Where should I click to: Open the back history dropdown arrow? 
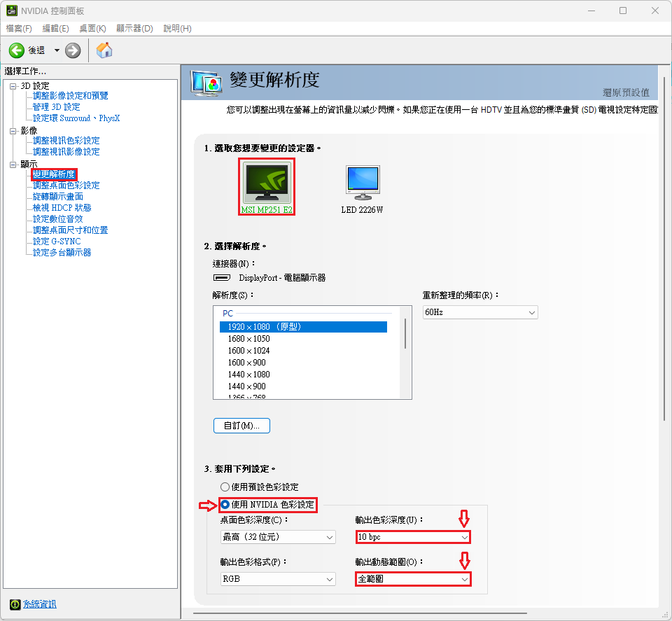coord(57,50)
